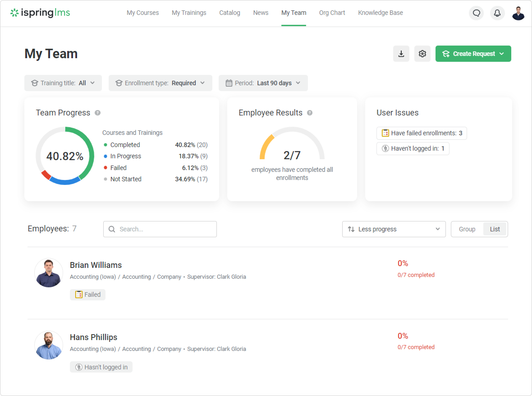Click the Team Progress help icon
Screen dimensions: 532x396
tap(97, 113)
